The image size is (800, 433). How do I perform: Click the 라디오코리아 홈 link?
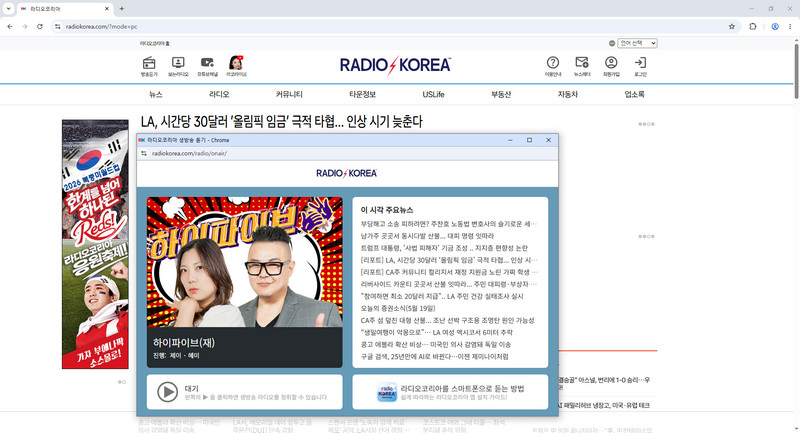(x=155, y=43)
